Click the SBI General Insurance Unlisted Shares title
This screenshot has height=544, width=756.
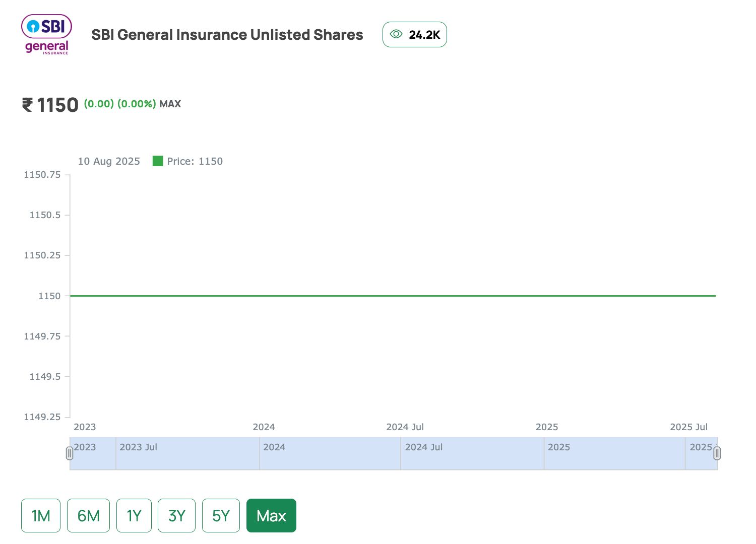tap(227, 35)
